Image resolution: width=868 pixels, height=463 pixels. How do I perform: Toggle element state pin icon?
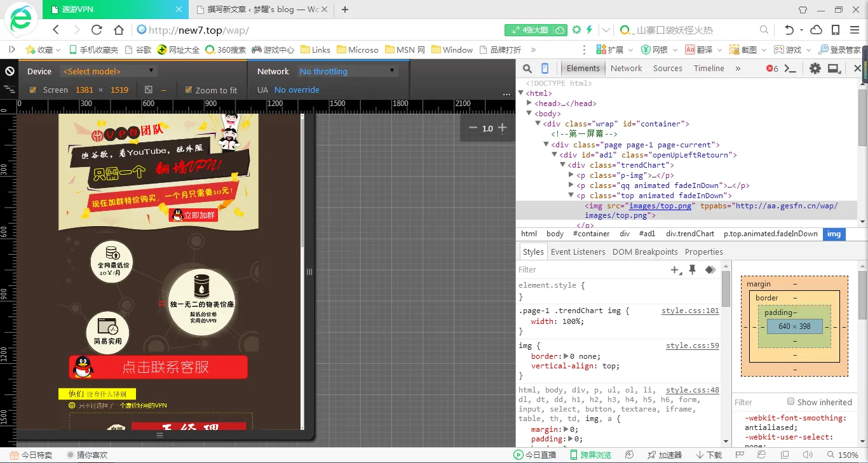[693, 270]
